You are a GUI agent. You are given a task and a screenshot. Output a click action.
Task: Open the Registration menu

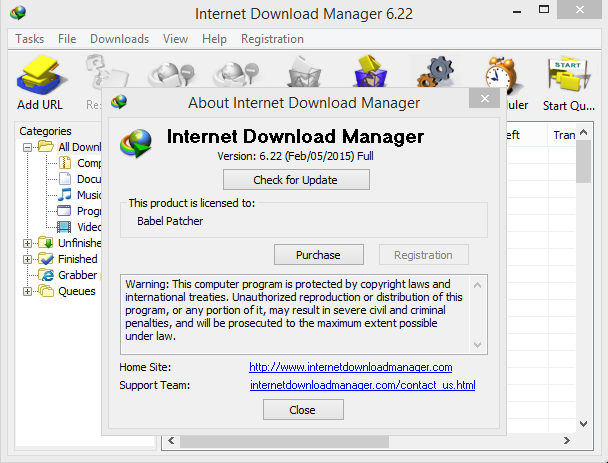pos(272,39)
